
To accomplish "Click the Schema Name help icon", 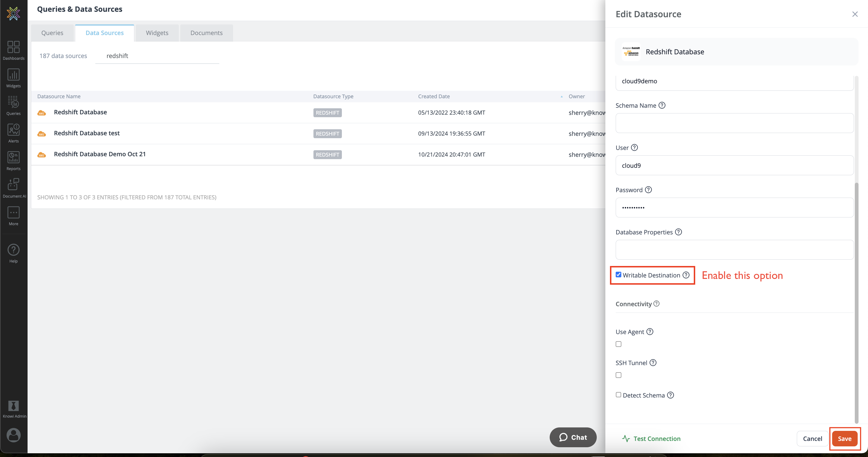I will pyautogui.click(x=662, y=105).
